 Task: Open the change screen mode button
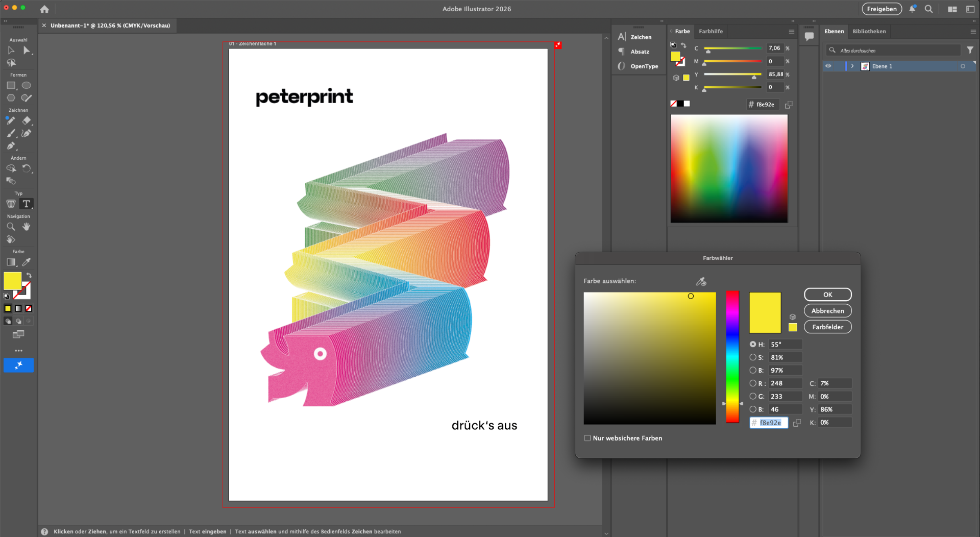tap(18, 334)
